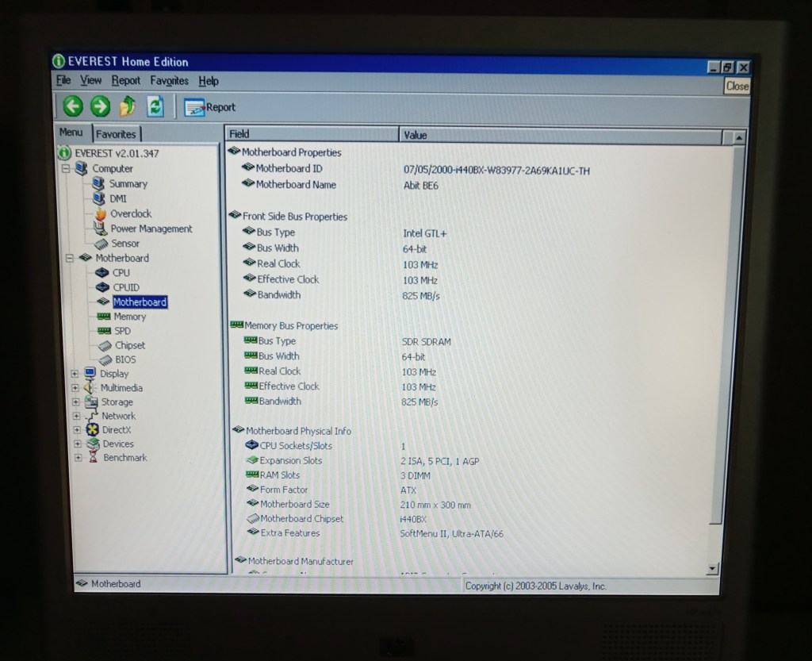Click the Value column header
The width and height of the screenshot is (812, 661).
559,135
